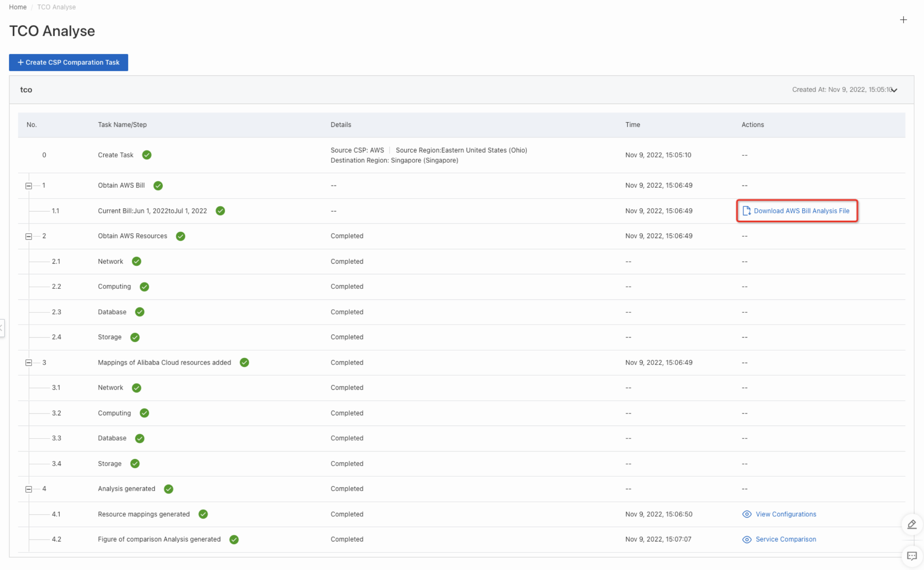Viewport: 924px width, 570px height.
Task: Click the green check beside Analysis generated
Action: point(169,489)
